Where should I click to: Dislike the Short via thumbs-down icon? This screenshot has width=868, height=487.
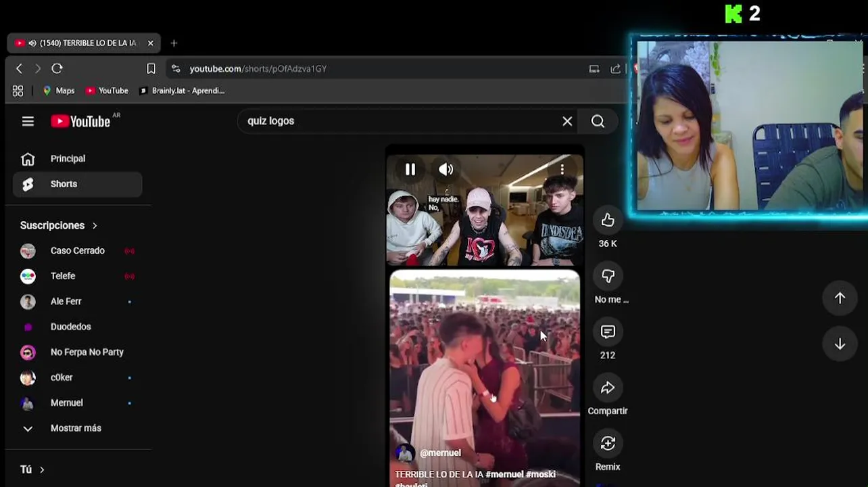(x=608, y=276)
